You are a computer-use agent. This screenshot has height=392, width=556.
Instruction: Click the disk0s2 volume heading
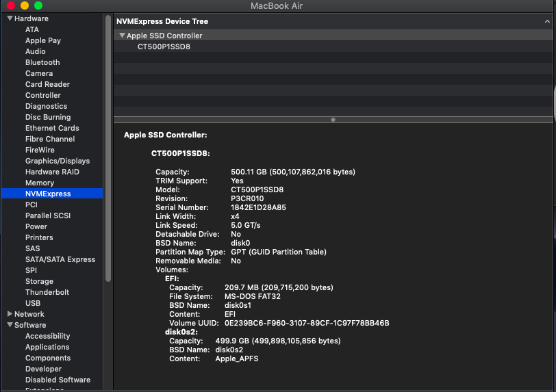[x=181, y=332]
